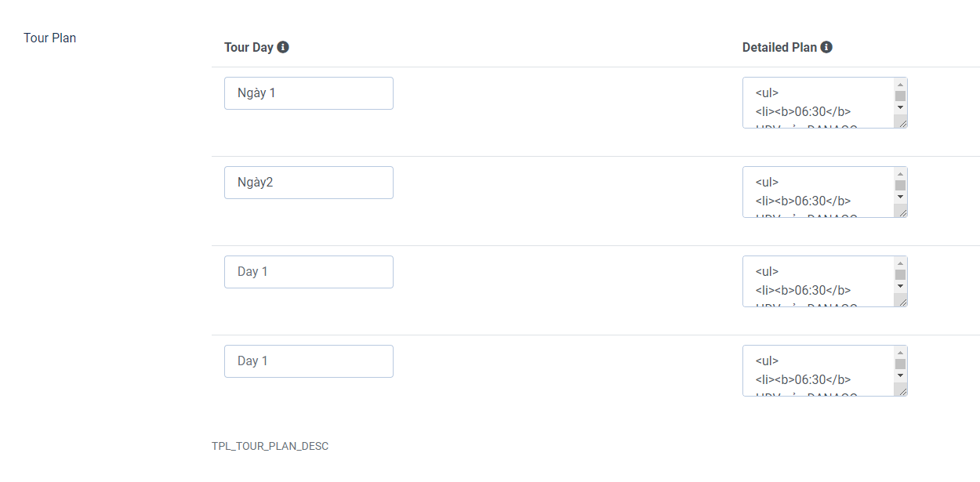This screenshot has width=980, height=482.
Task: Focus the Ngày 1 tour day field
Action: (308, 93)
